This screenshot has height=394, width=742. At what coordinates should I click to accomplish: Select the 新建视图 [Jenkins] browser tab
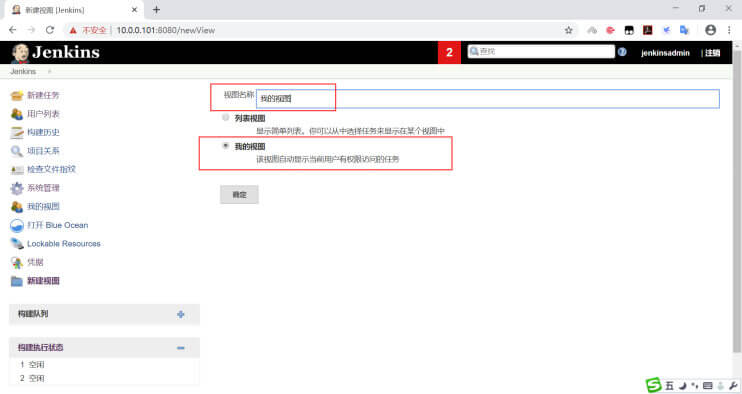(x=74, y=9)
